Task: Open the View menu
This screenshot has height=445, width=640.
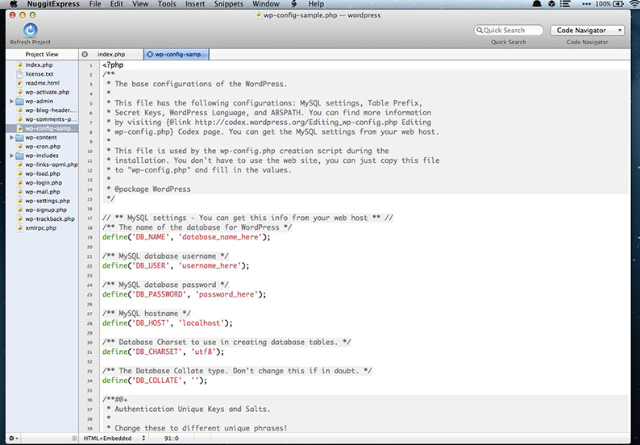Action: point(140,4)
